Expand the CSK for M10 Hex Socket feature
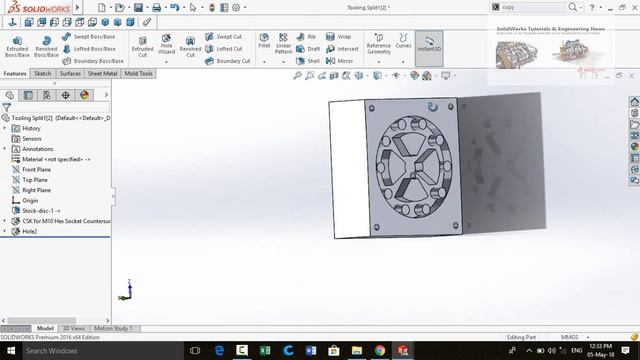Screen dimensions: 640x360 (x=4, y=221)
